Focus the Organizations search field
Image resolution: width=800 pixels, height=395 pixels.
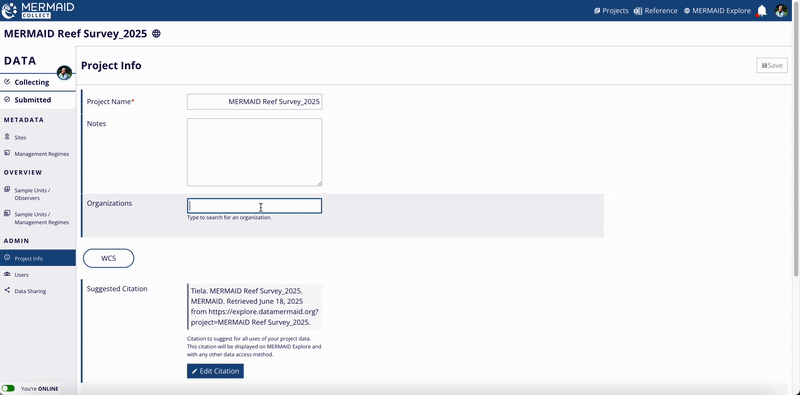pyautogui.click(x=254, y=206)
